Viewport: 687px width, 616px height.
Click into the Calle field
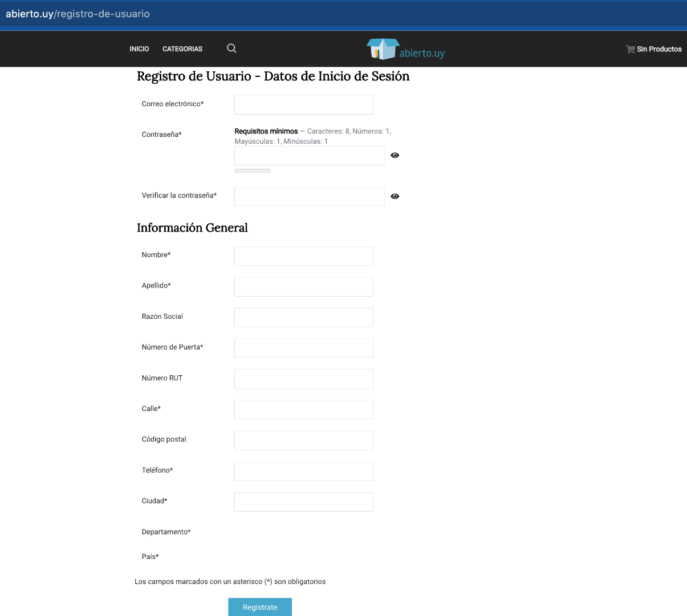(304, 410)
